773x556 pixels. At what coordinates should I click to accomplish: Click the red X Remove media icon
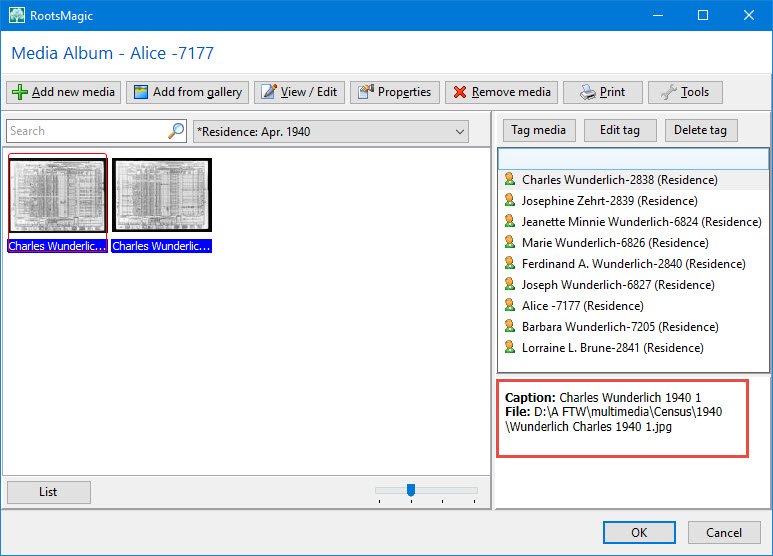pyautogui.click(x=460, y=92)
